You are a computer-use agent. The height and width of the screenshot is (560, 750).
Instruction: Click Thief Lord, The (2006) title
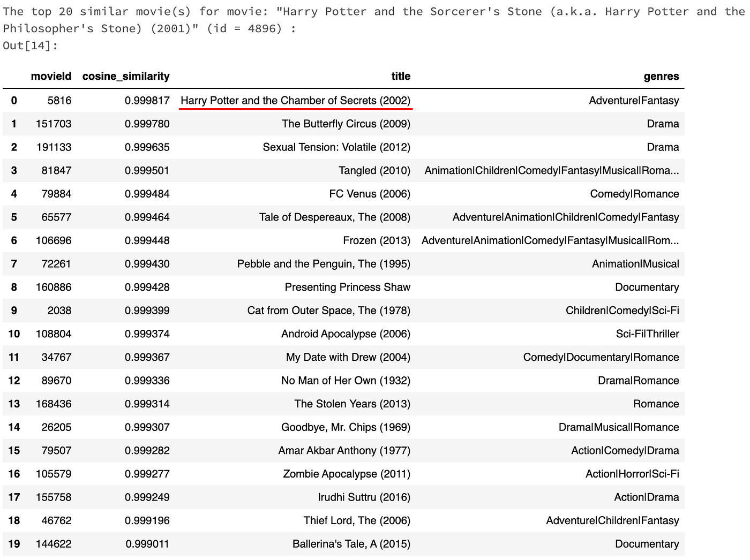pyautogui.click(x=357, y=520)
